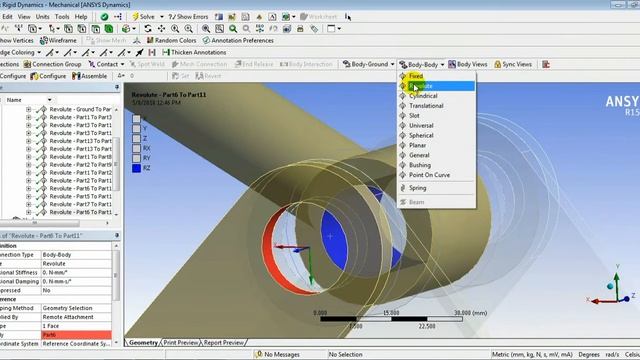This screenshot has height=360, width=640.
Task: Click the image capture camera icon
Action: click(287, 29)
